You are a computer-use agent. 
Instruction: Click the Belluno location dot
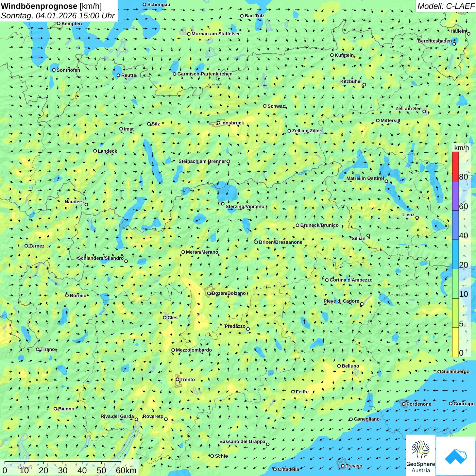339,366
